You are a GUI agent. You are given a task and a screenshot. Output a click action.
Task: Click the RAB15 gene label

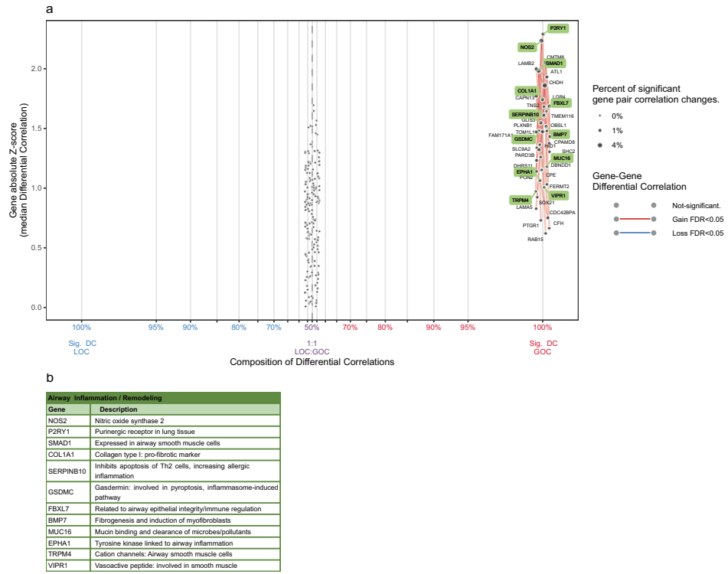[535, 239]
